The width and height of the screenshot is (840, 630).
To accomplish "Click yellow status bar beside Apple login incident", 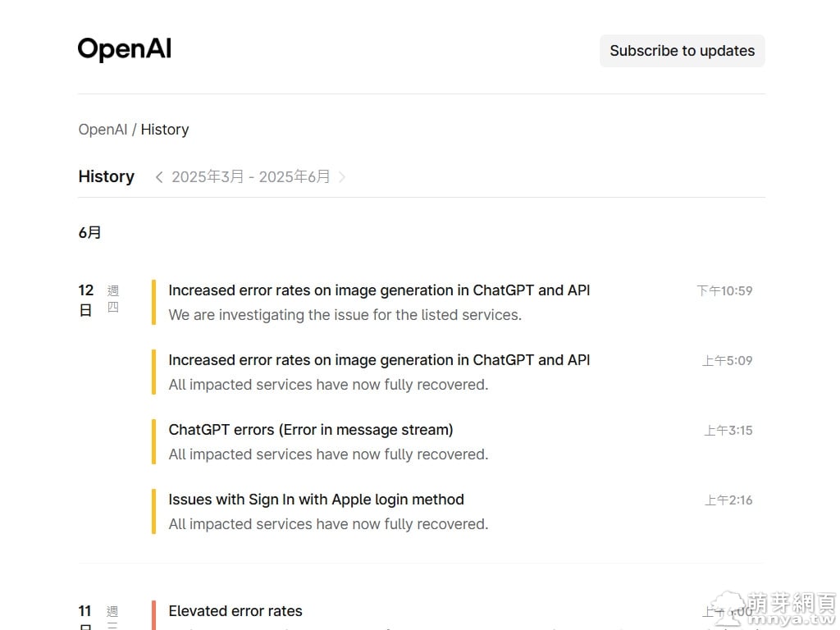I will (x=153, y=511).
